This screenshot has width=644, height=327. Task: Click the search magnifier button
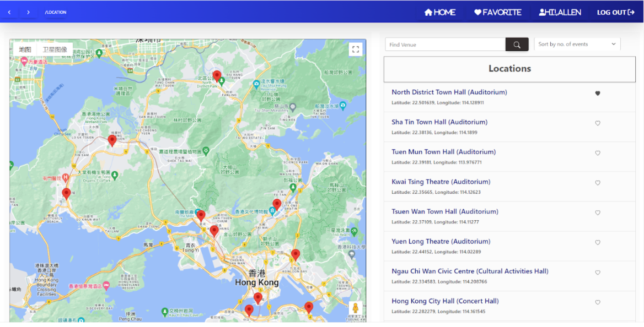517,44
